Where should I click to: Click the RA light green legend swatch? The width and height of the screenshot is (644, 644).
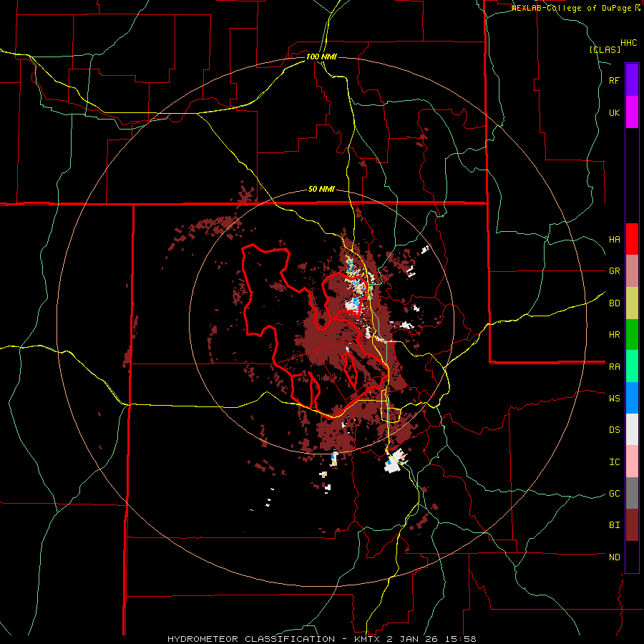(632, 366)
